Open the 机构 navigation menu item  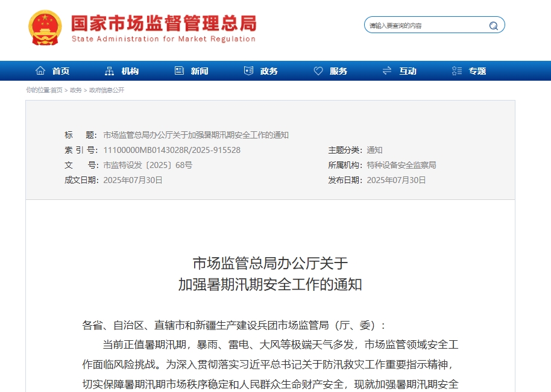click(x=130, y=71)
